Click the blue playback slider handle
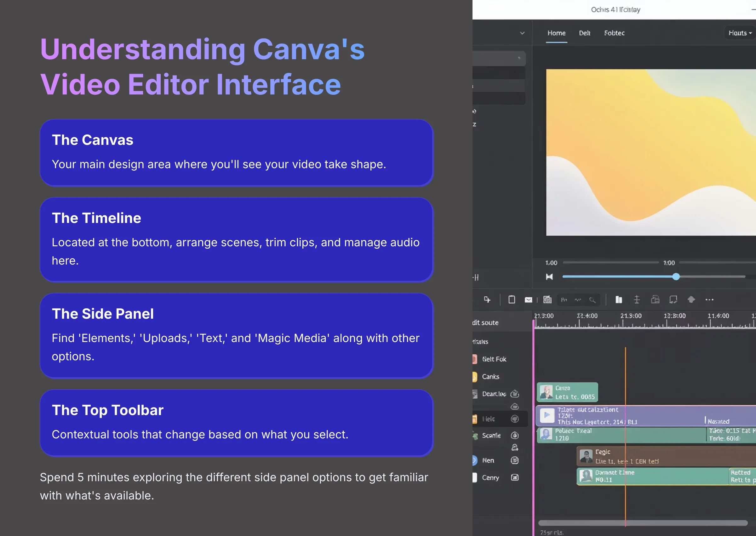The width and height of the screenshot is (756, 536). (x=676, y=277)
